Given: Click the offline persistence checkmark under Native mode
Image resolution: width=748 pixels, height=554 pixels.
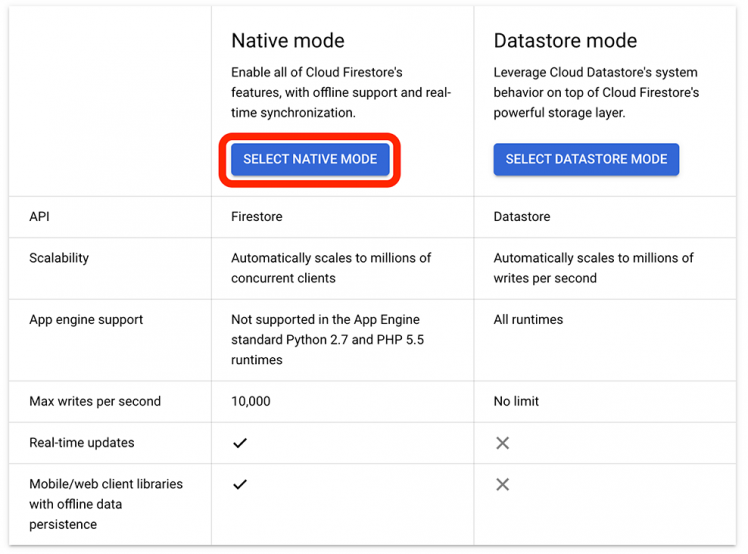Looking at the screenshot, I should coord(240,484).
